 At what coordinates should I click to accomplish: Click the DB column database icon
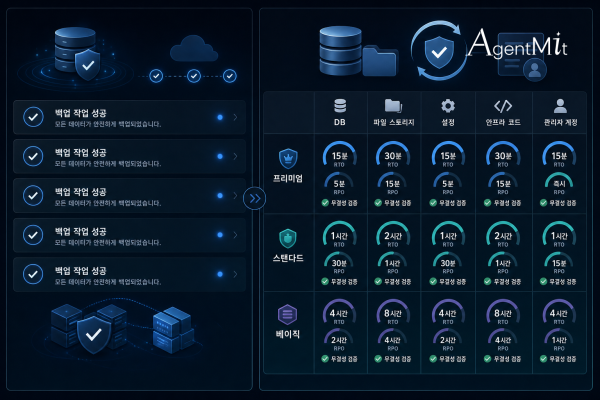[340, 106]
